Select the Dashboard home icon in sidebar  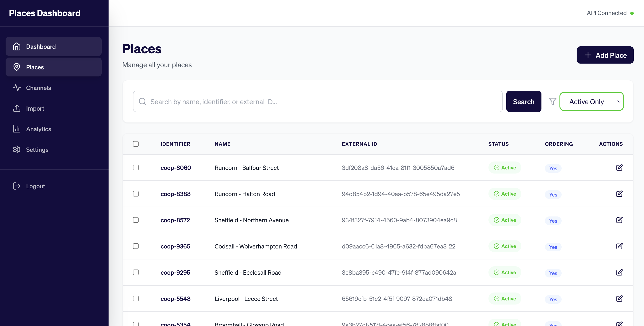[17, 46]
